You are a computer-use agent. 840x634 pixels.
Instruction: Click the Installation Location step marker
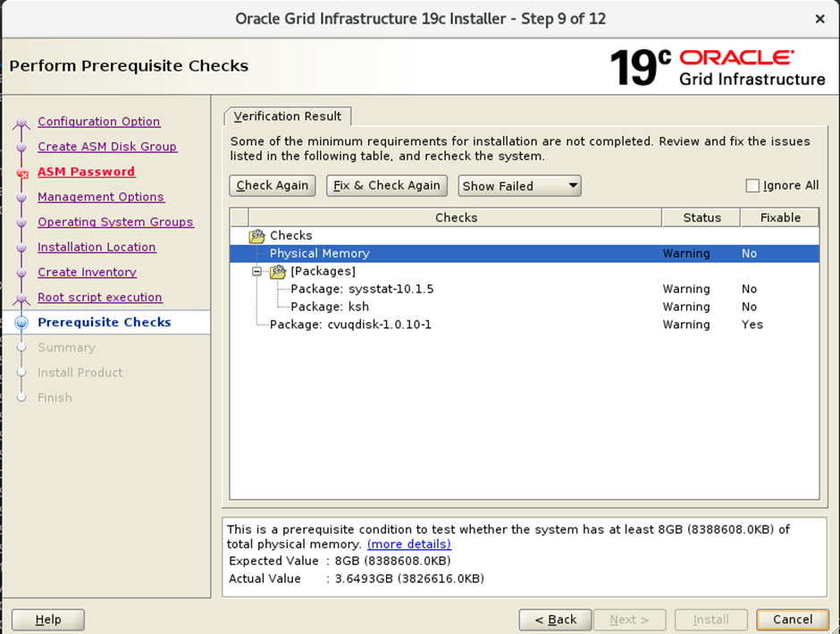[x=21, y=248]
